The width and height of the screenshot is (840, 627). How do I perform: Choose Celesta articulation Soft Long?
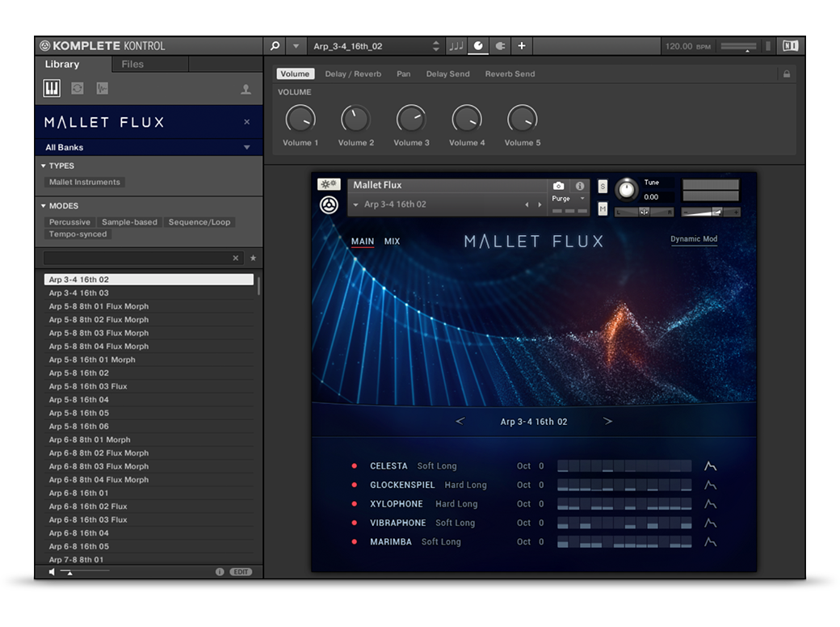coord(437,466)
